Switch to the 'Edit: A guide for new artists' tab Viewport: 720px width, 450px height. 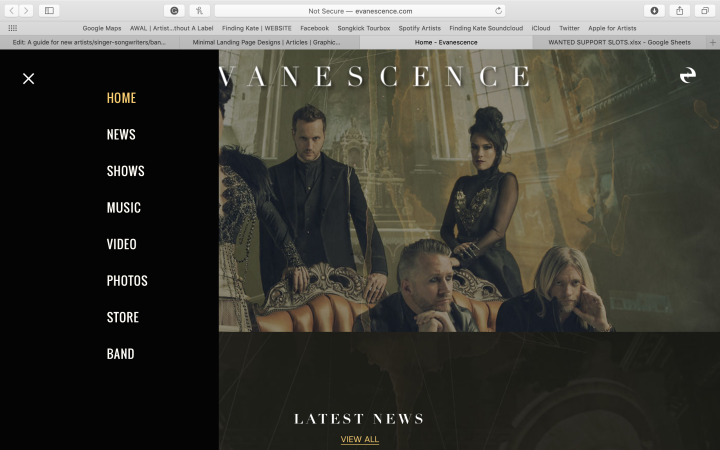pyautogui.click(x=90, y=42)
